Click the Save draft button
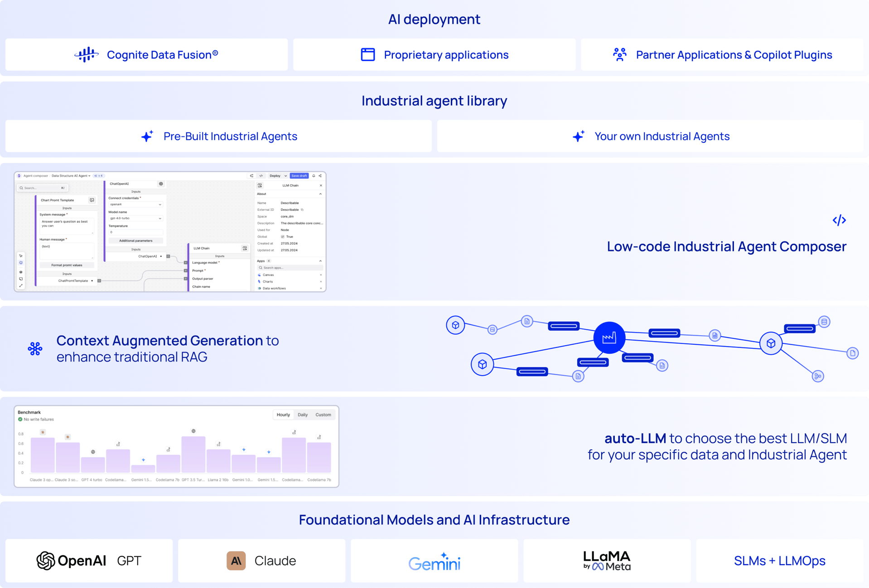869x588 pixels. click(x=299, y=176)
